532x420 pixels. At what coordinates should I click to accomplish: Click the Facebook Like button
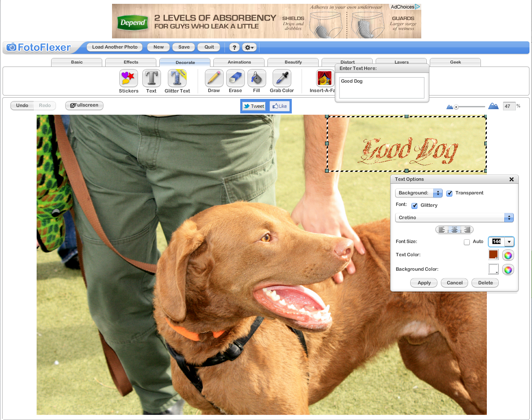279,106
